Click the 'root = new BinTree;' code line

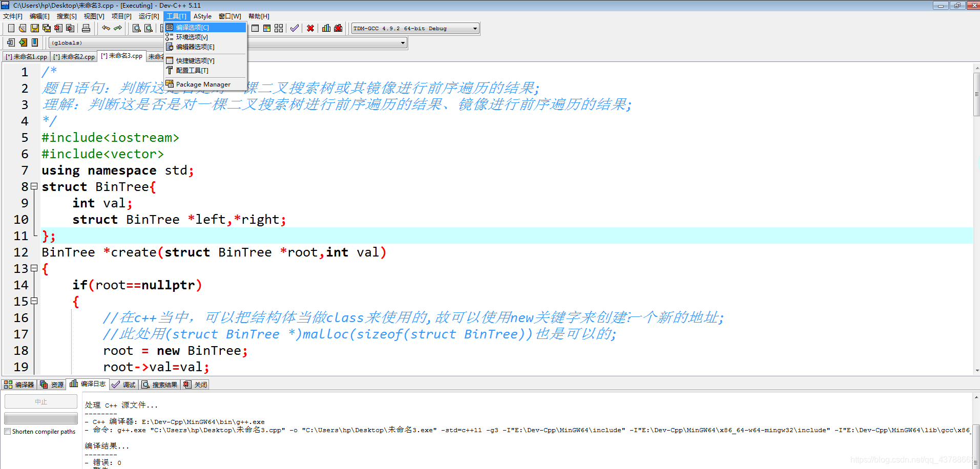click(x=175, y=351)
